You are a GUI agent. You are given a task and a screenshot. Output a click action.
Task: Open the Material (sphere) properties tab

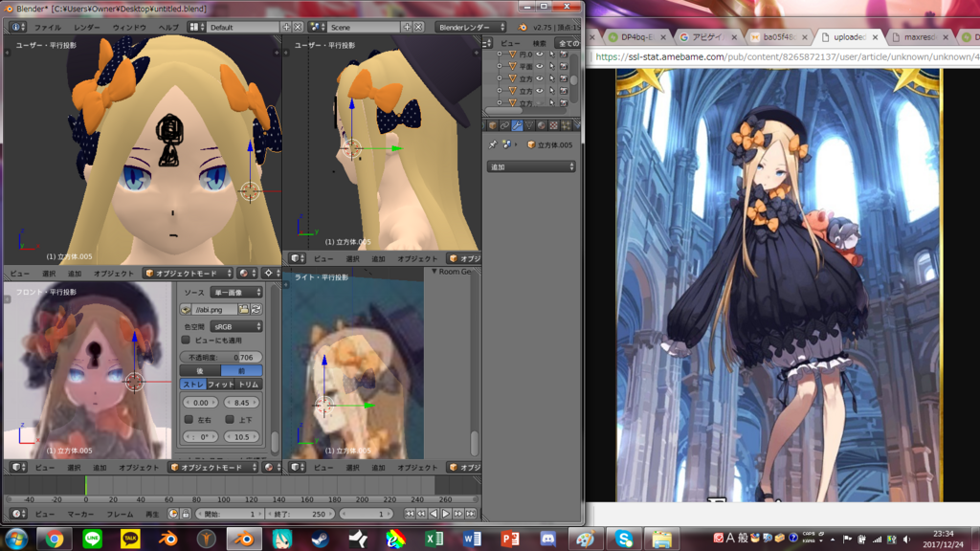(x=542, y=125)
